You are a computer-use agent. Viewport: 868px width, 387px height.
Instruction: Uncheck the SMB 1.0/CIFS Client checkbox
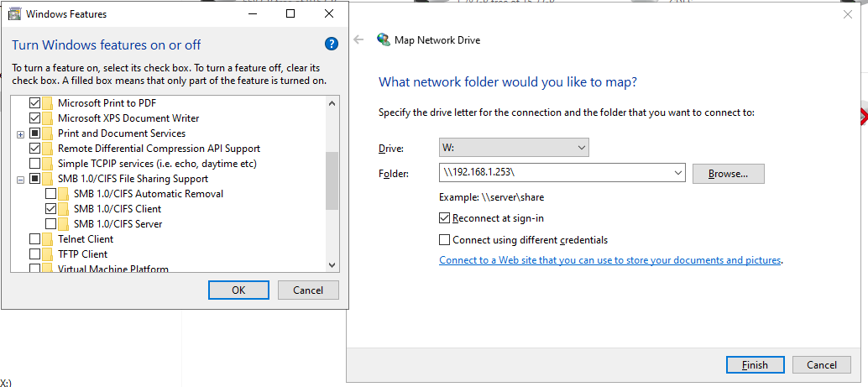point(50,209)
